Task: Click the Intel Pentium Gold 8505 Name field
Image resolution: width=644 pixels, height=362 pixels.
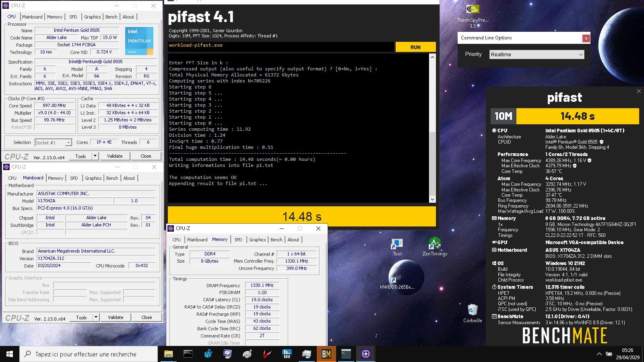Action: pyautogui.click(x=76, y=30)
